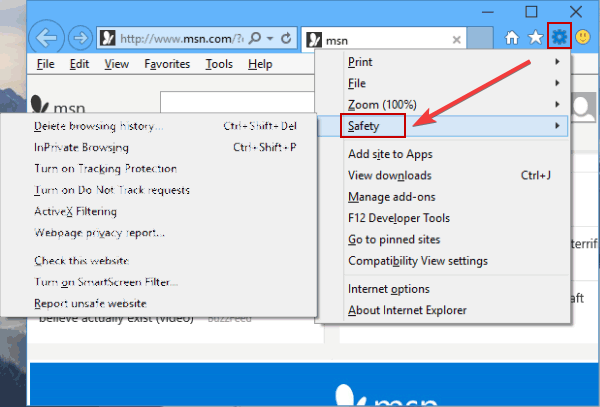Go to the Home page icon
600x407 pixels.
(x=512, y=37)
